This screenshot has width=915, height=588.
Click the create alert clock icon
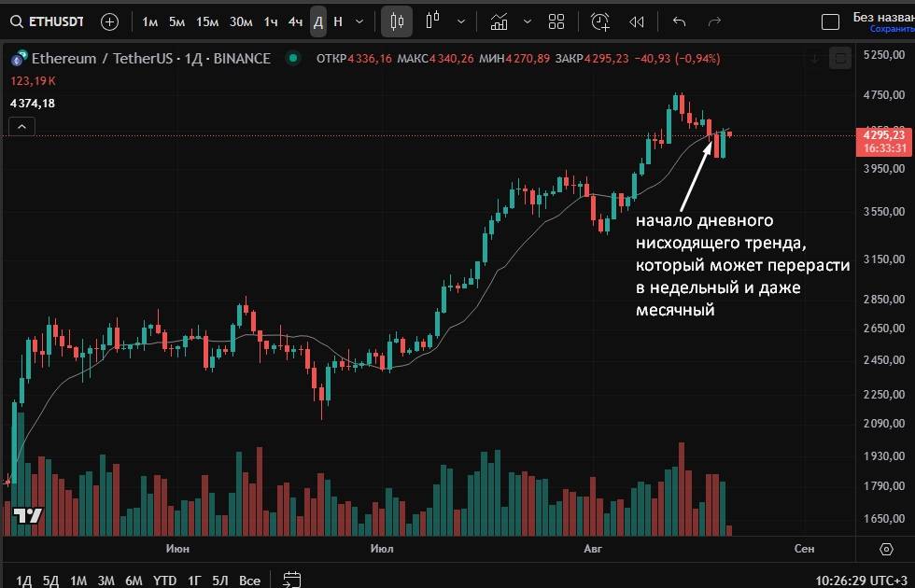pyautogui.click(x=600, y=21)
